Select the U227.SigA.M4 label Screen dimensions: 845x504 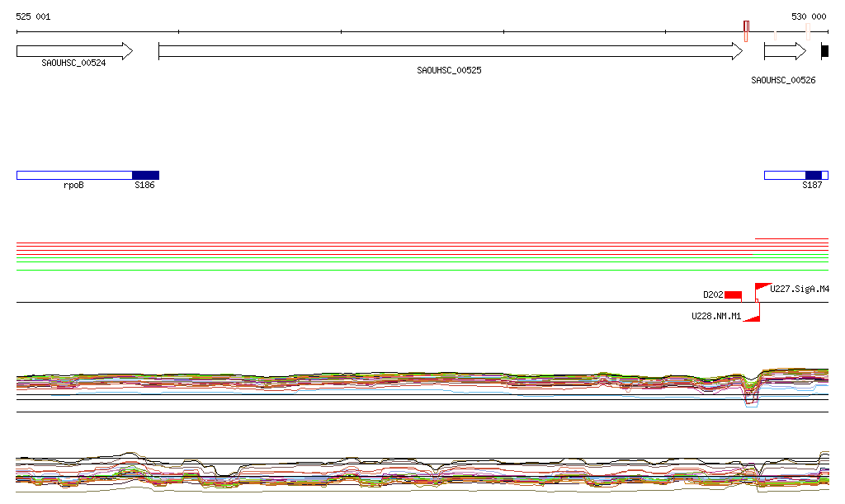point(799,290)
